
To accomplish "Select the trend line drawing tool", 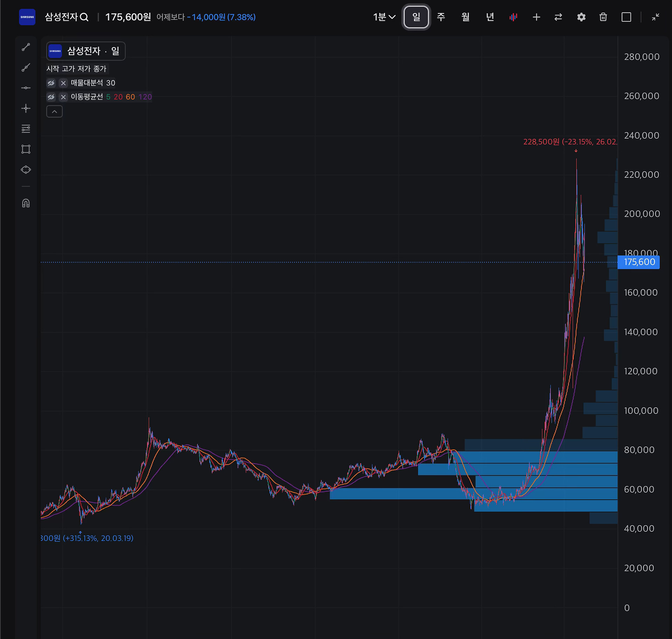I will (x=26, y=47).
